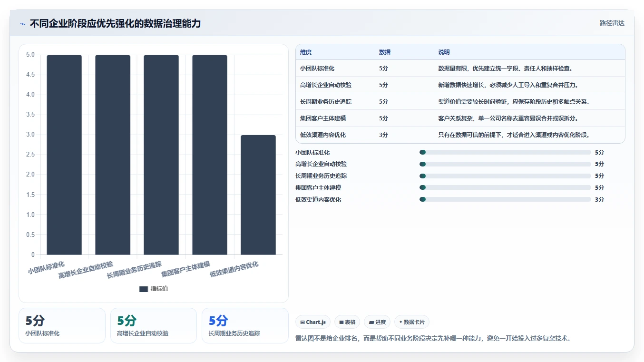Click the chart bar for 小团队标准化
Image resolution: width=644 pixels, height=362 pixels.
(64, 155)
